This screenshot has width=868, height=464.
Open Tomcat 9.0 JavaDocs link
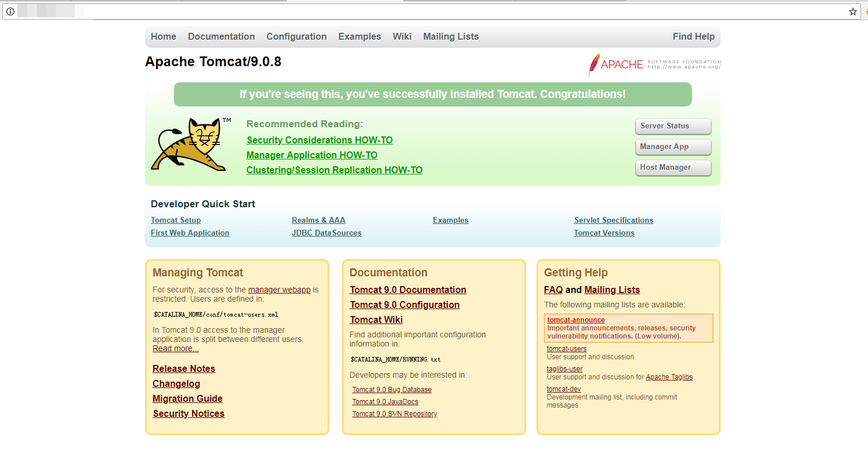(385, 402)
